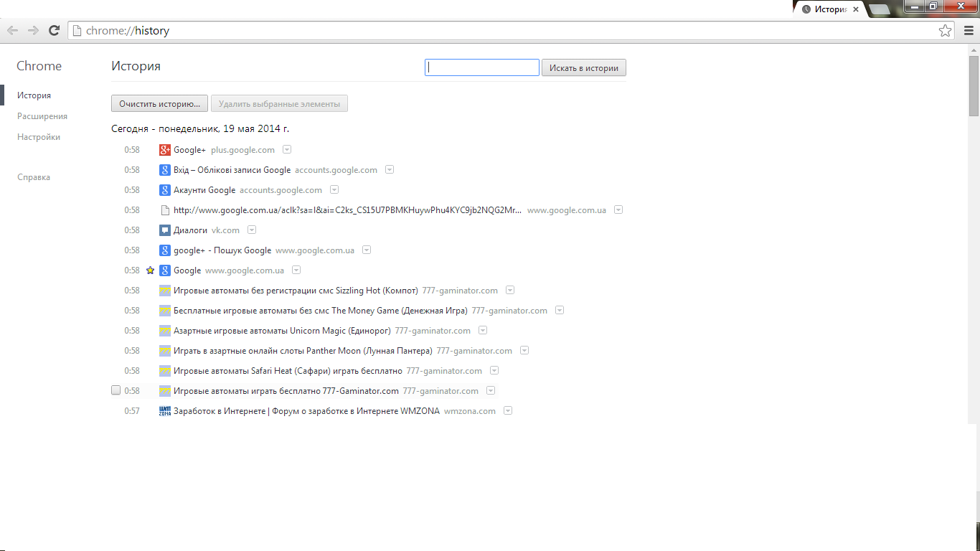Open Настройки in the sidebar
This screenshot has width=980, height=551.
tap(39, 137)
